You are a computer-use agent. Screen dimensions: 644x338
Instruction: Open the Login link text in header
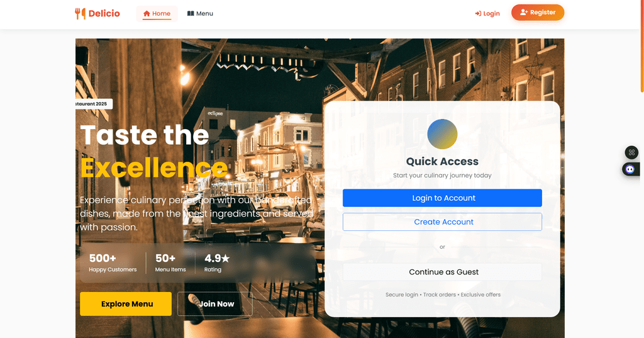tap(491, 14)
